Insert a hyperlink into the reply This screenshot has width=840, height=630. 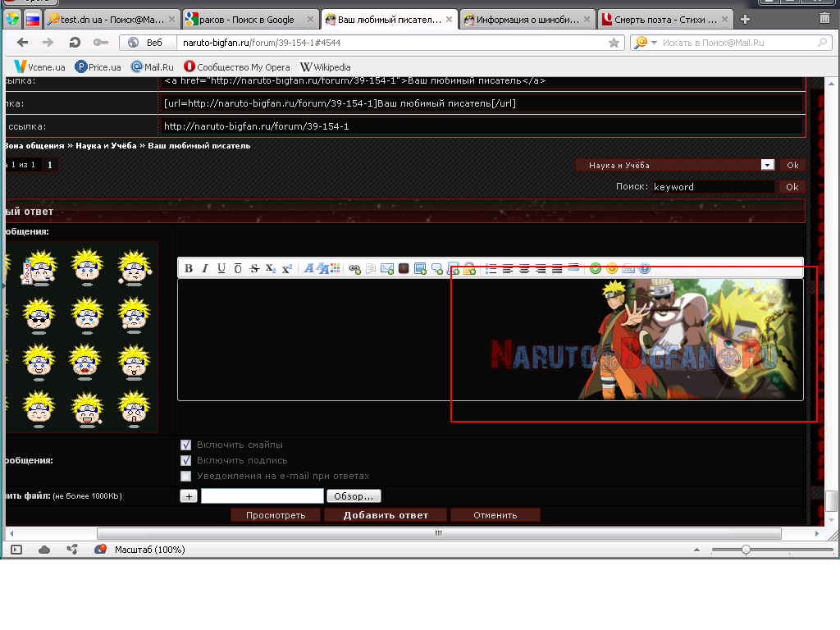[354, 268]
